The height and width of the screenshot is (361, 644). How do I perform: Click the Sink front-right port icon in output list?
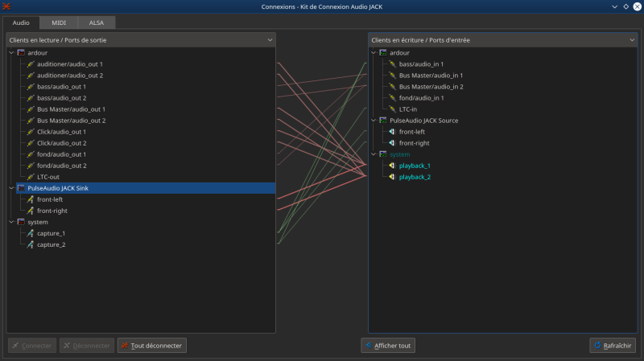[31, 211]
